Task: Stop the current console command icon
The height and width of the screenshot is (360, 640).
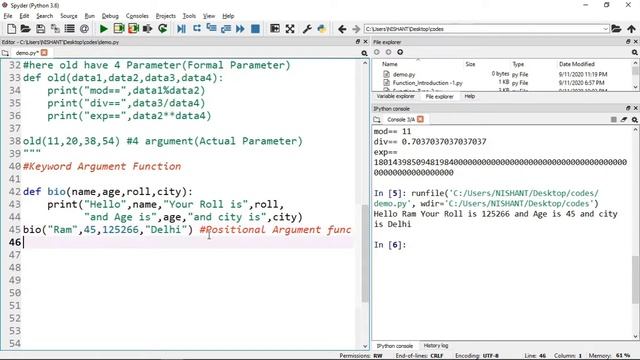Action: 613,119
